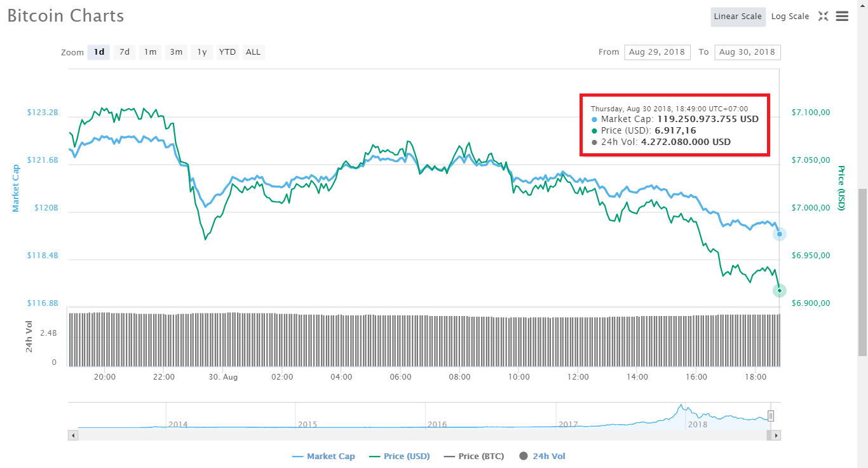Click the $7.100,00 price axis label

811,113
